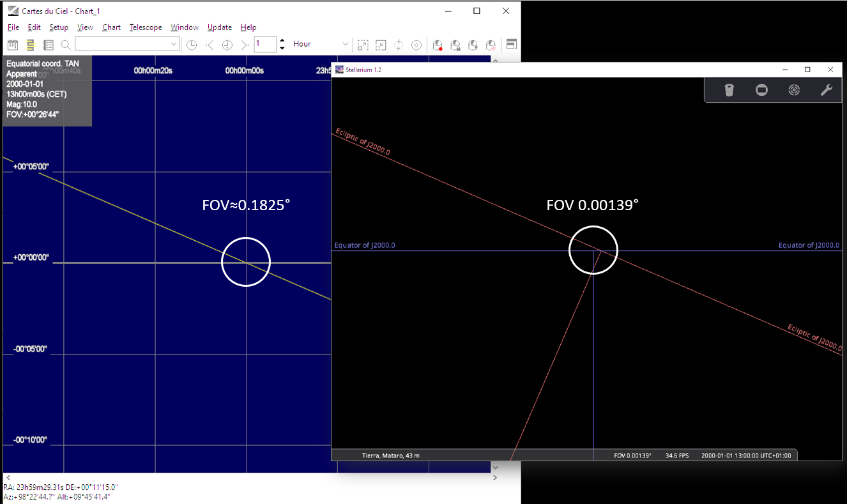Toggle the lock position icon in the toolbar
Screen dimensions: 847x504
coord(455,45)
